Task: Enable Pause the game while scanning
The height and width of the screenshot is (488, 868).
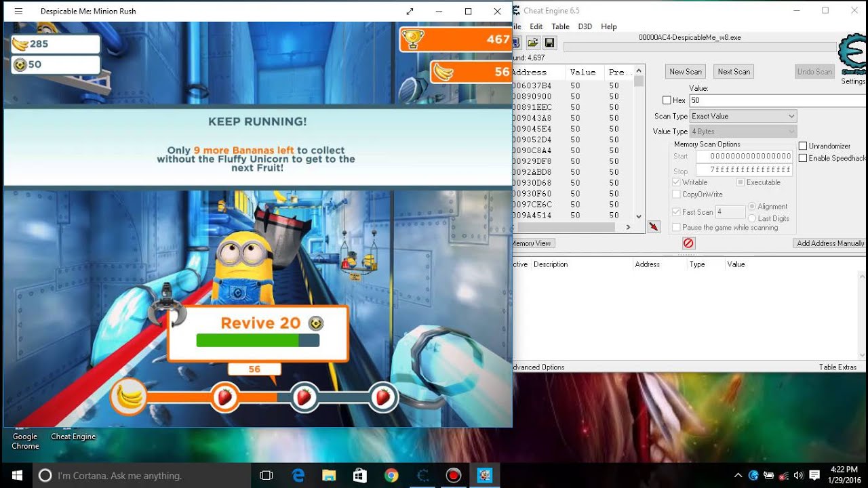Action: (676, 228)
